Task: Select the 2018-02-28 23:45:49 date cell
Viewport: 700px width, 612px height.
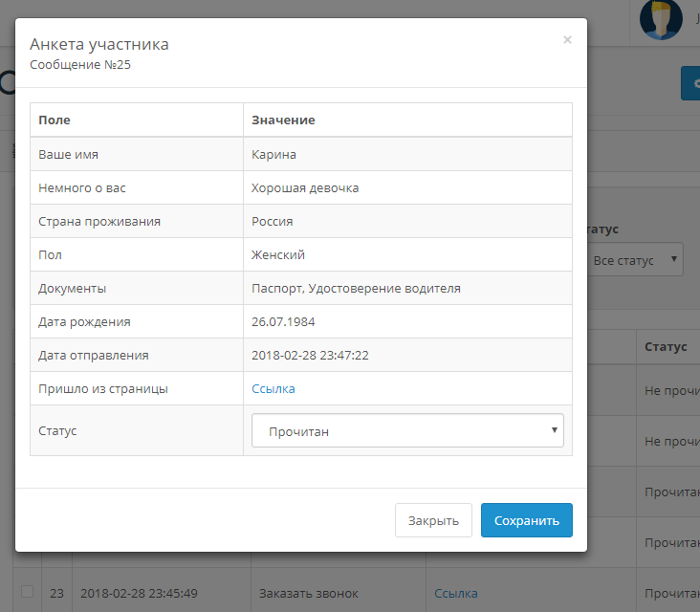Action: (139, 593)
